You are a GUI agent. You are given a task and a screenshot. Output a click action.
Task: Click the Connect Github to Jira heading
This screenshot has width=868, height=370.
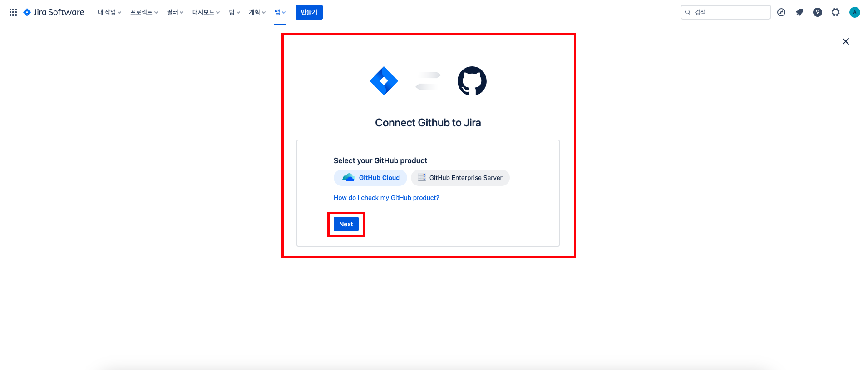(428, 123)
